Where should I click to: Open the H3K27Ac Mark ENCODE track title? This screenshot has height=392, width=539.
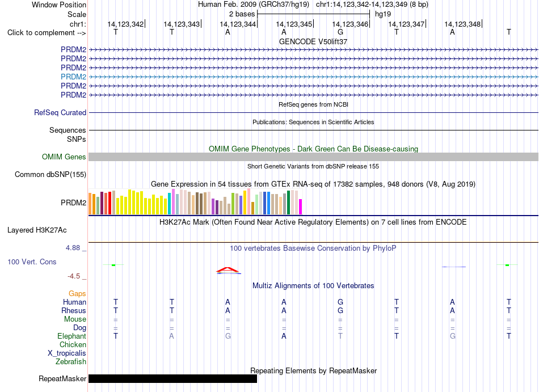click(313, 222)
